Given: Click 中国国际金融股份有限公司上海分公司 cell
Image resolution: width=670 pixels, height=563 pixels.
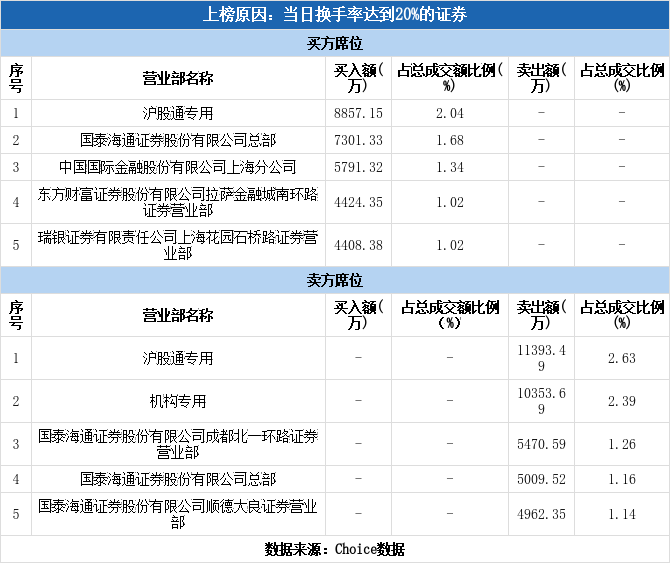Looking at the screenshot, I should [178, 167].
